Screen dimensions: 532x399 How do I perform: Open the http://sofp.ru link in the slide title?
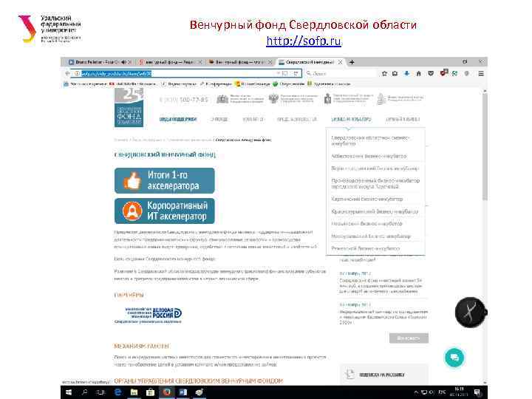pos(304,41)
